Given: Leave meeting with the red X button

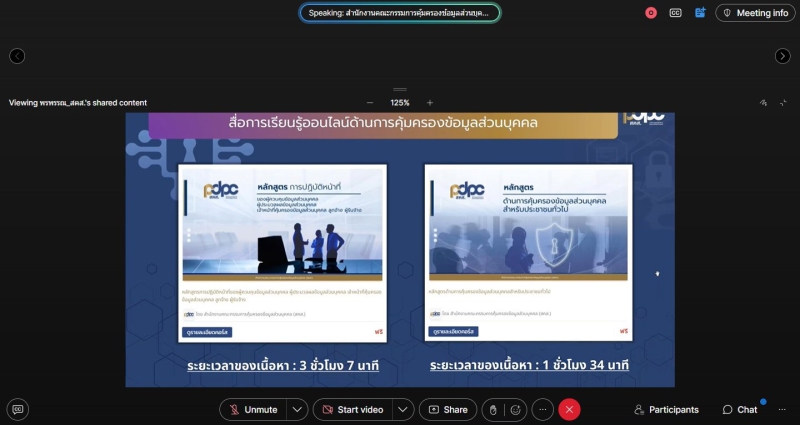Looking at the screenshot, I should [x=569, y=409].
